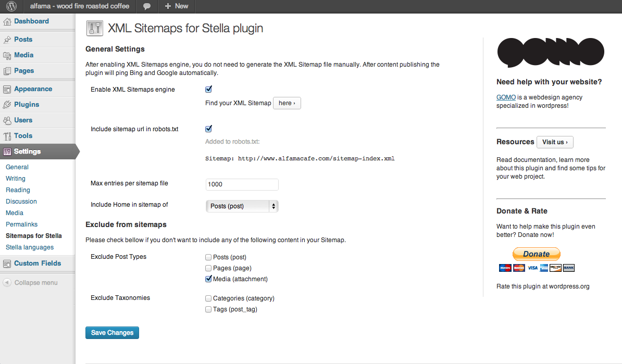Click the Save Changes button

point(112,333)
